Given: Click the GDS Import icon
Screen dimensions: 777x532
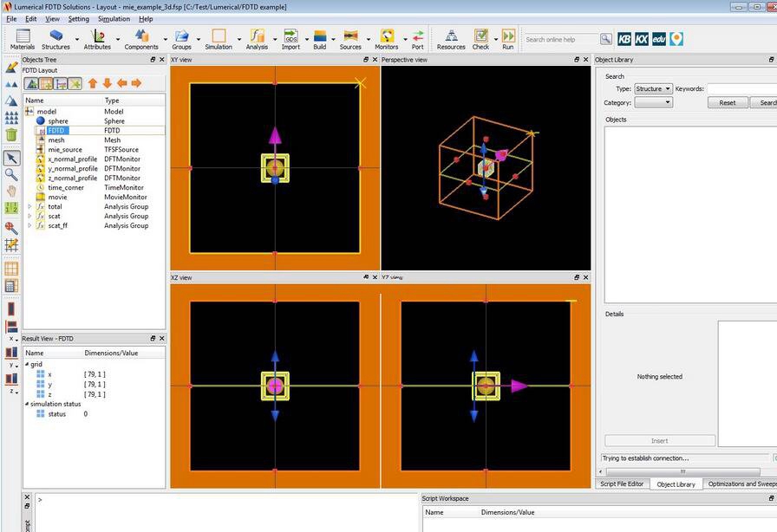Looking at the screenshot, I should click(291, 39).
